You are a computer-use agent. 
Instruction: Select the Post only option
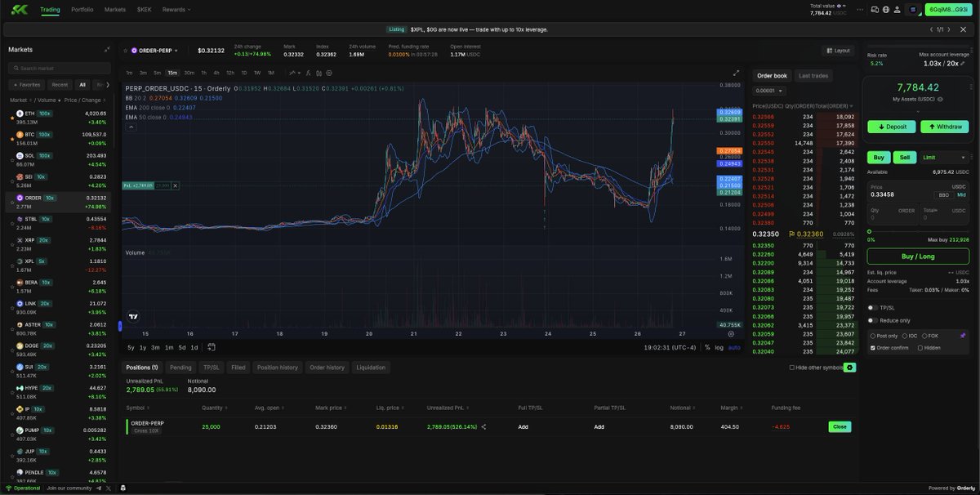click(873, 336)
